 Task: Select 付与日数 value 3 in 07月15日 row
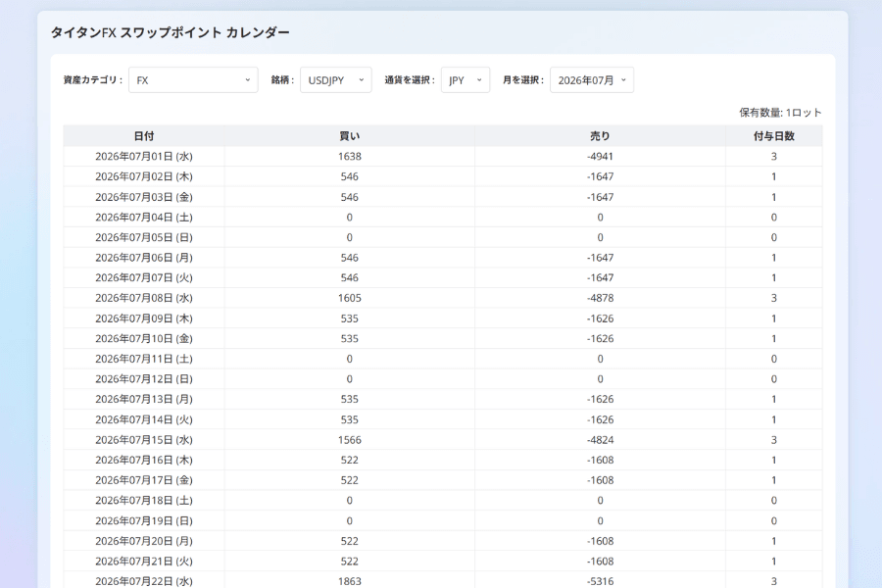774,440
